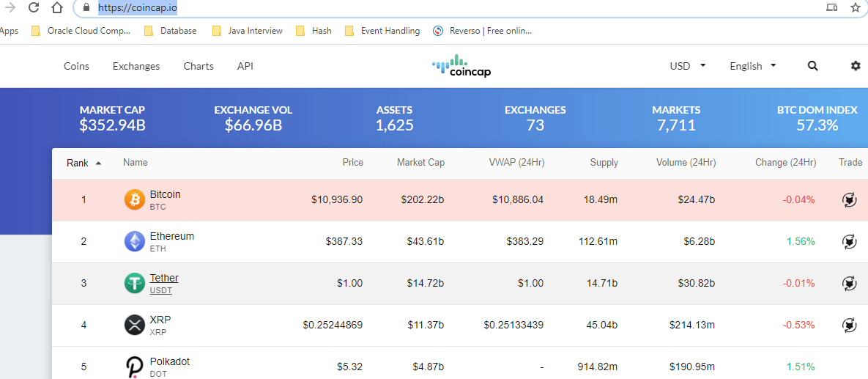Click the Ethereum trade icon

pos(850,241)
